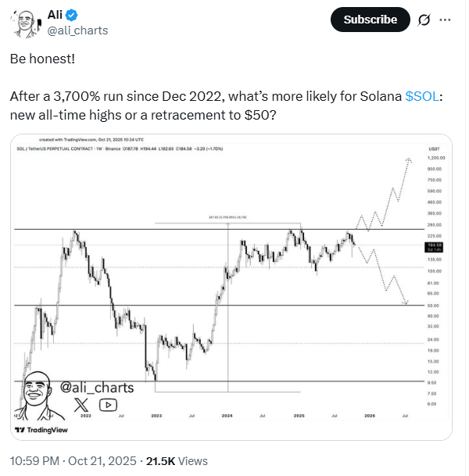Click the upward dotted arrow projection tip
This screenshot has width=469, height=476.
(x=408, y=159)
